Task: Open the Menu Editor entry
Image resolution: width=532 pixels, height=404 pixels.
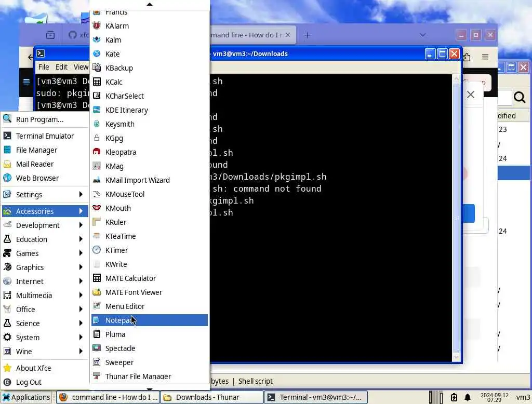Action: point(149,306)
